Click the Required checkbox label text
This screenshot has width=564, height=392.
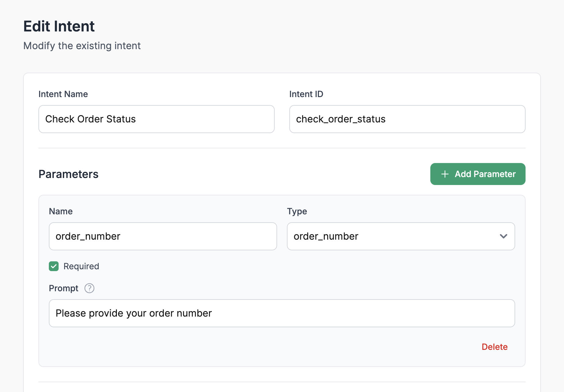81,266
